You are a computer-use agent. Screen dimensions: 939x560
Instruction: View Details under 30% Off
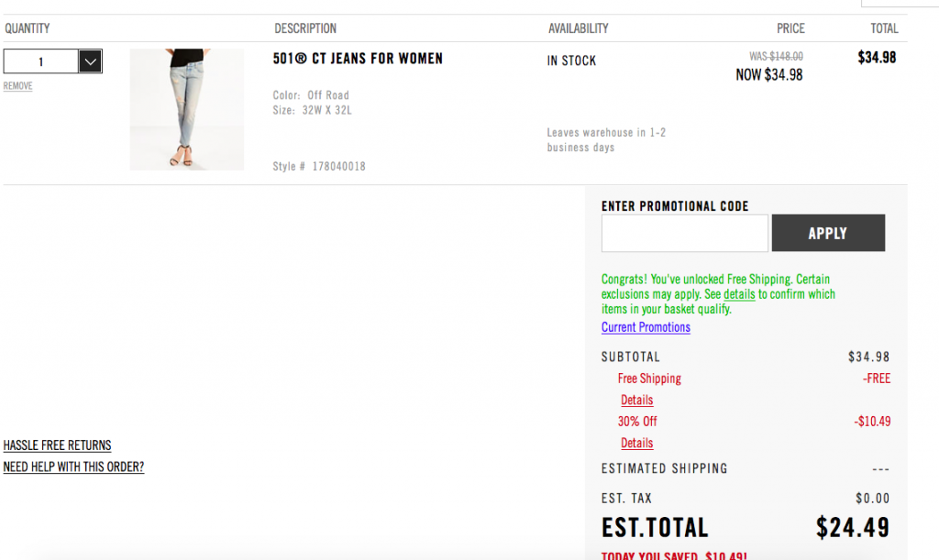tap(636, 444)
